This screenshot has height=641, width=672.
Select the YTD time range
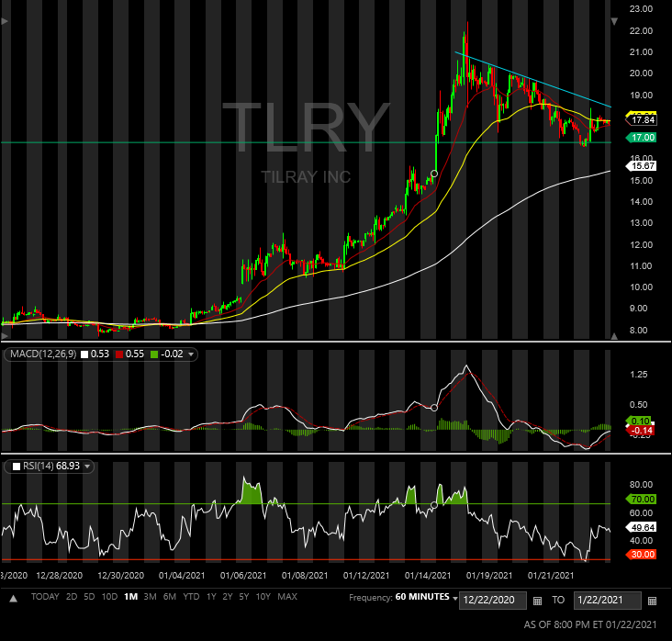(x=191, y=597)
